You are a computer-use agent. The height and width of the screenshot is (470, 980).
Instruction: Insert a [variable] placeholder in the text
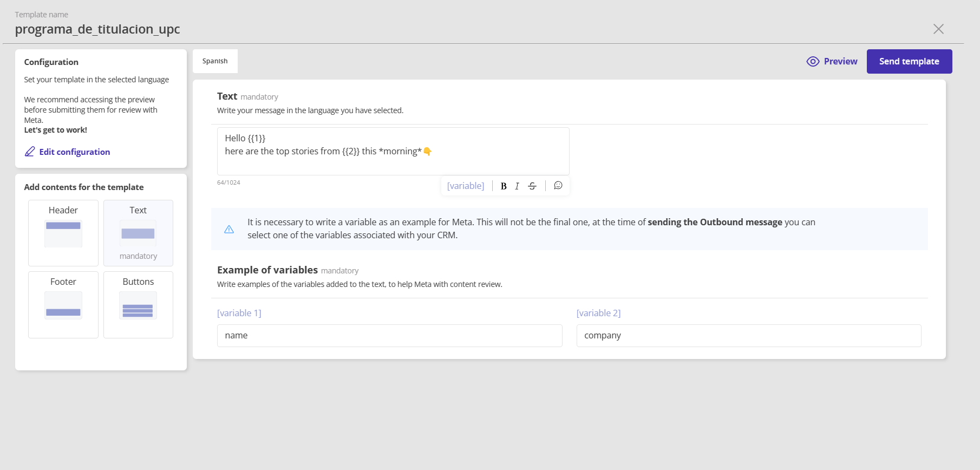pos(466,186)
